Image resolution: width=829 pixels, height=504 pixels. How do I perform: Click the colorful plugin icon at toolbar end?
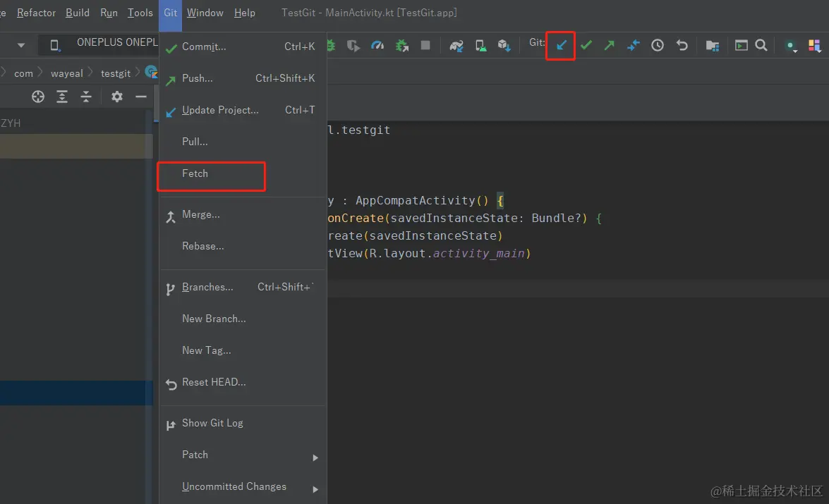pos(814,46)
